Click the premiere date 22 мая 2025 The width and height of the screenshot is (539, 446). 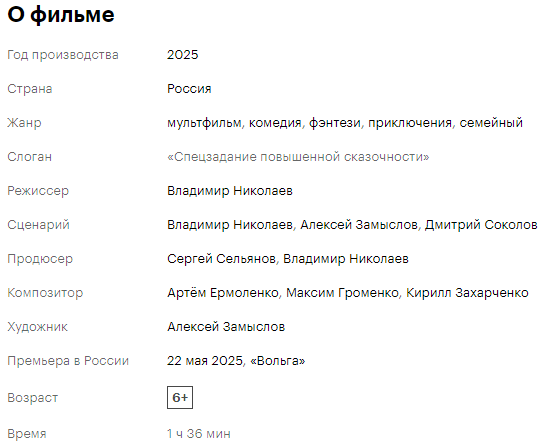205,361
